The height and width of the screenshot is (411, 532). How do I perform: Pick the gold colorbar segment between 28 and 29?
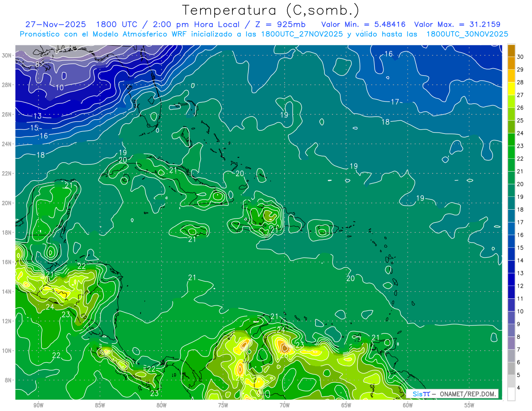point(511,76)
